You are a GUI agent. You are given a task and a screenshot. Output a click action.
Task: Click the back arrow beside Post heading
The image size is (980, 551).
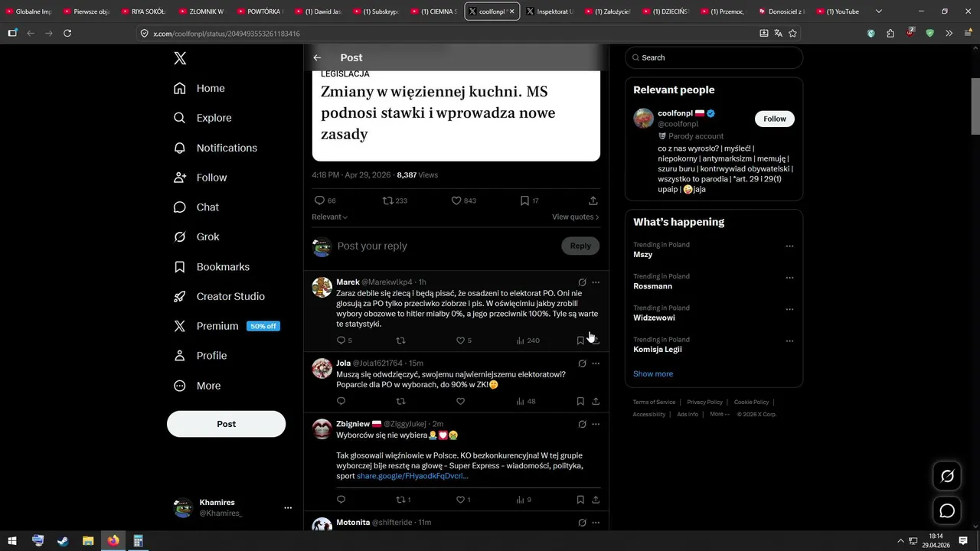click(x=317, y=57)
